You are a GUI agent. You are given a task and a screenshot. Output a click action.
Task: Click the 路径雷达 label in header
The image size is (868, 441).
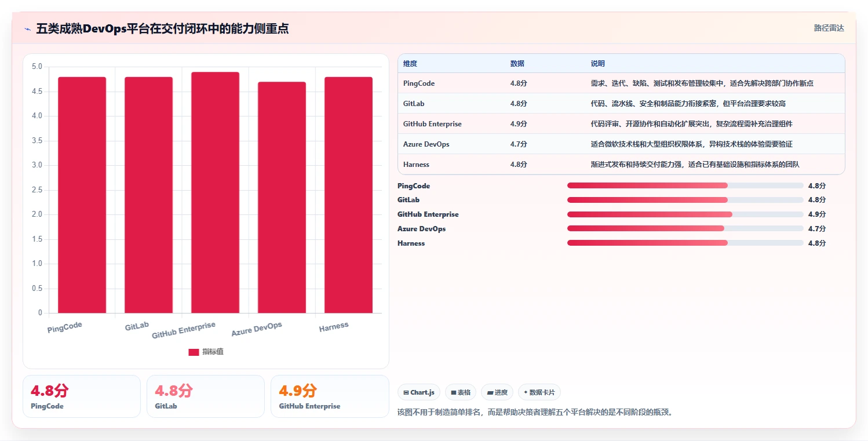click(x=829, y=28)
